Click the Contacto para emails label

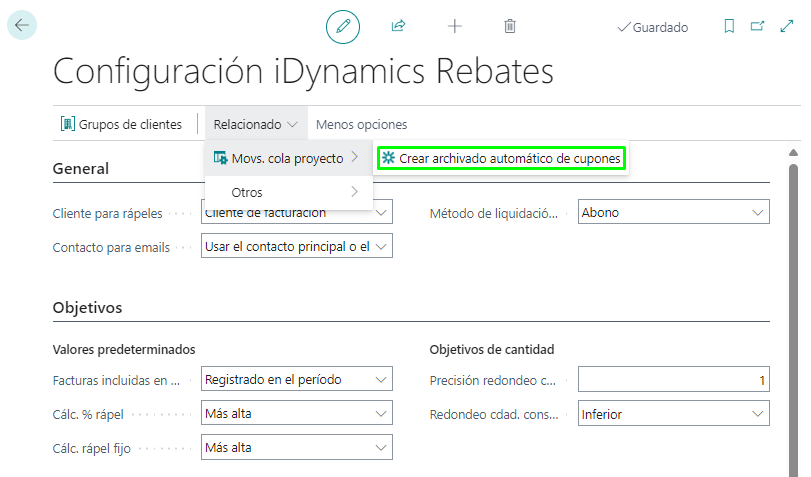pyautogui.click(x=111, y=247)
